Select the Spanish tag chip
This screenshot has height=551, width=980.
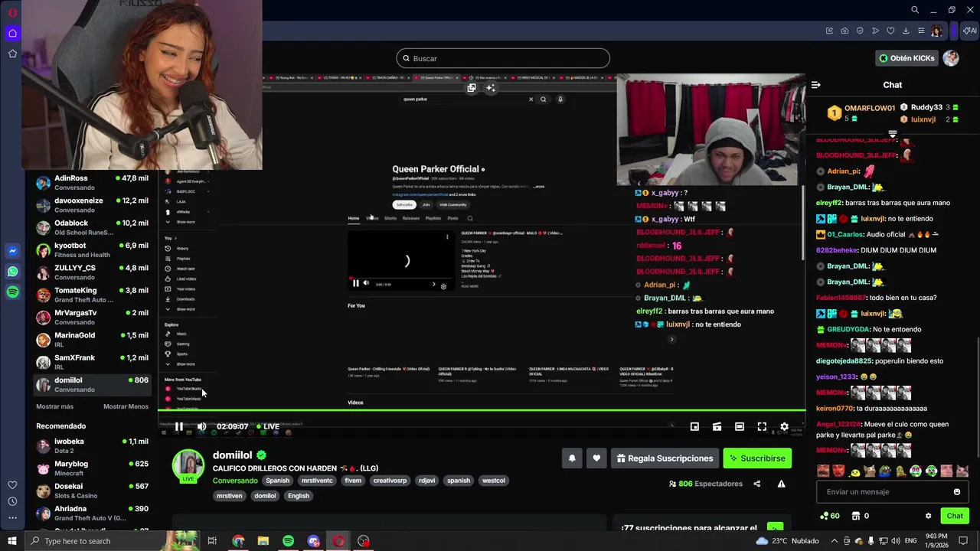[277, 481]
